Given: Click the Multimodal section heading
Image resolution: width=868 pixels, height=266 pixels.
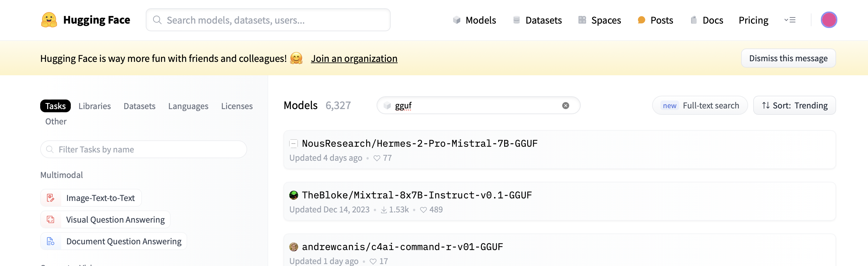Looking at the screenshot, I should [x=61, y=175].
